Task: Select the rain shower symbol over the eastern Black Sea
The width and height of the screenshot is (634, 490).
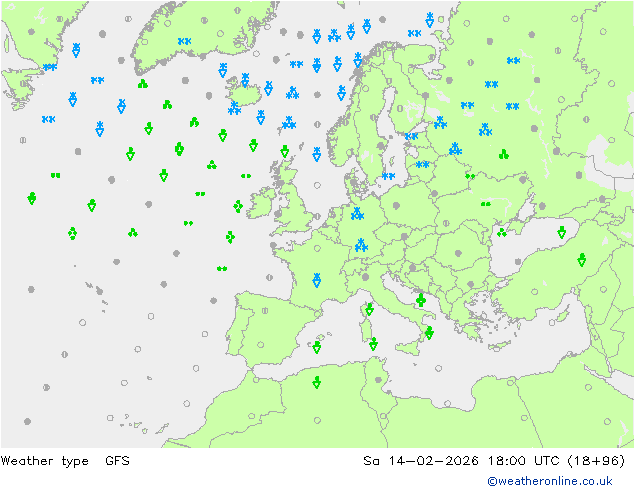Action: 561,232
